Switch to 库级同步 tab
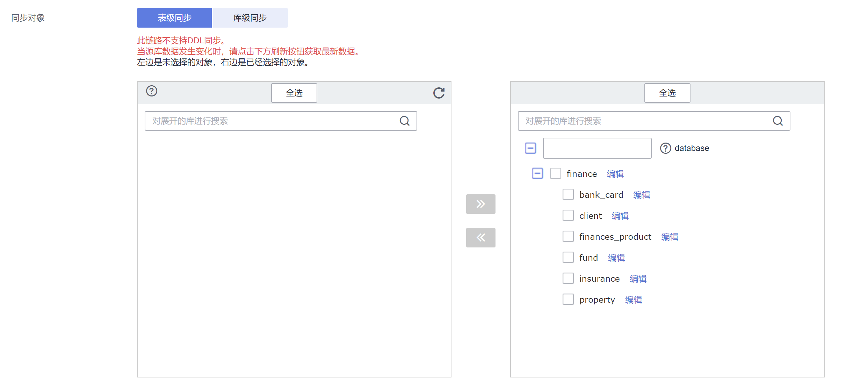868x382 pixels. pyautogui.click(x=250, y=18)
